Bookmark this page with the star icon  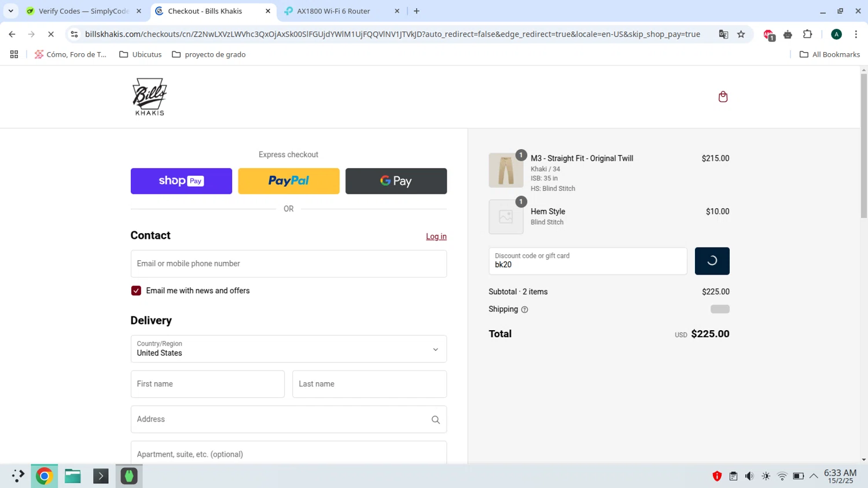741,34
